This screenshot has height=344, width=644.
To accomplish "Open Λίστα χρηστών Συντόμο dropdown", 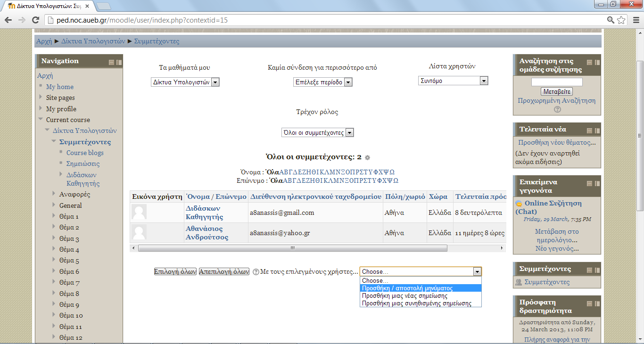I will (x=453, y=81).
